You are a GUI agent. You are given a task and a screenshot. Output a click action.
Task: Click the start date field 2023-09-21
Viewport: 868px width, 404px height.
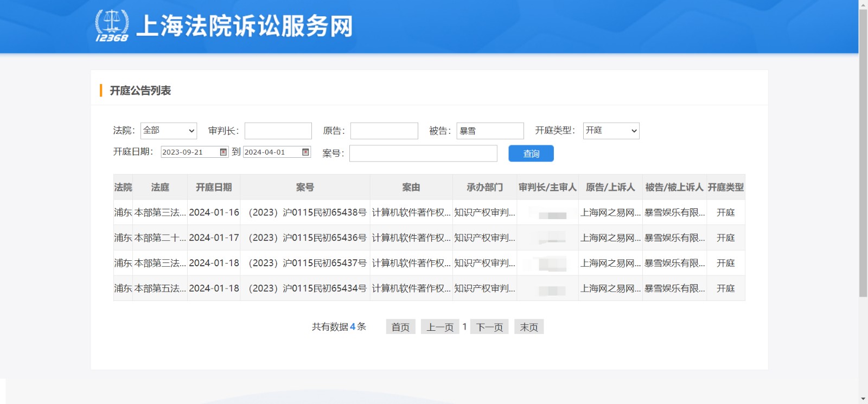[190, 152]
